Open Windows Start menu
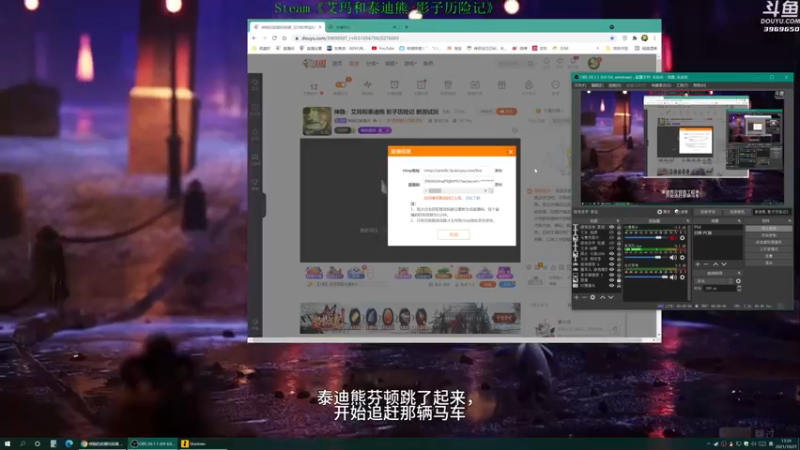The width and height of the screenshot is (800, 450). pos(7,444)
